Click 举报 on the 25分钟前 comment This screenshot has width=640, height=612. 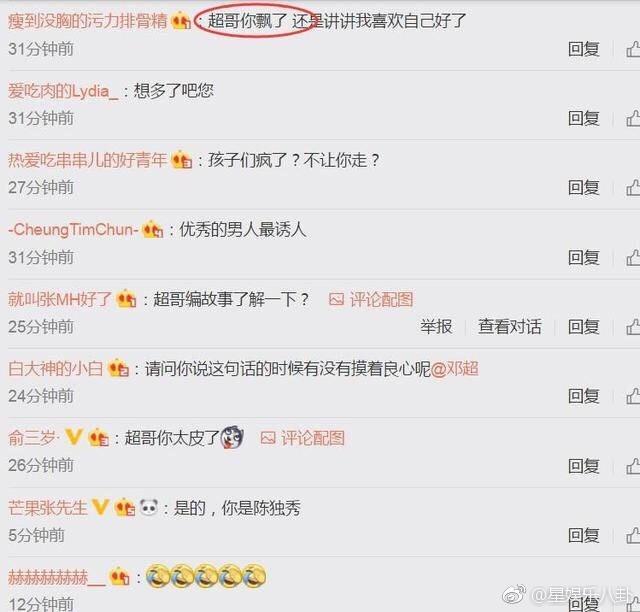[x=436, y=327]
